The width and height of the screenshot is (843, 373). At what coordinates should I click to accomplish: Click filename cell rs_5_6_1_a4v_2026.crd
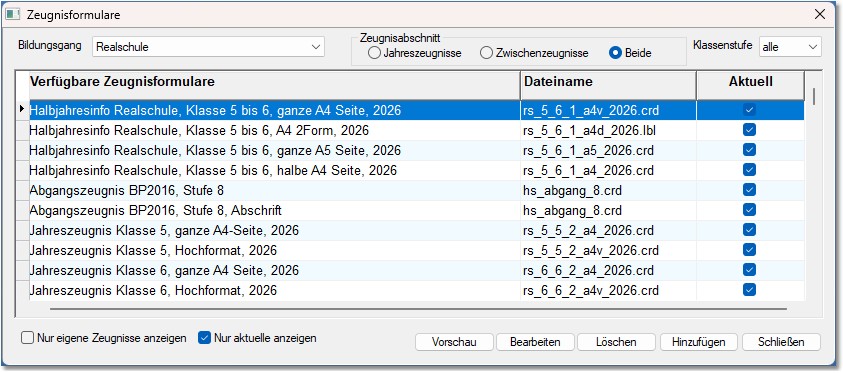click(608, 110)
